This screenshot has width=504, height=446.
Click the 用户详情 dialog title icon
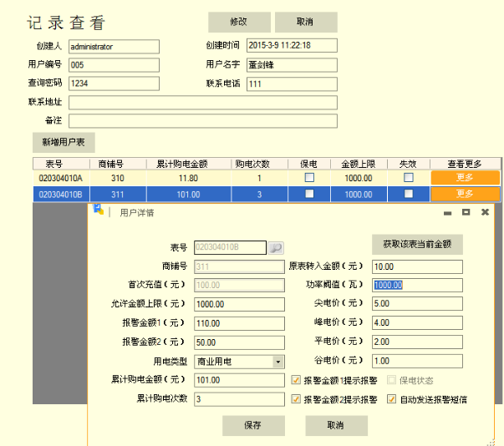(x=99, y=212)
